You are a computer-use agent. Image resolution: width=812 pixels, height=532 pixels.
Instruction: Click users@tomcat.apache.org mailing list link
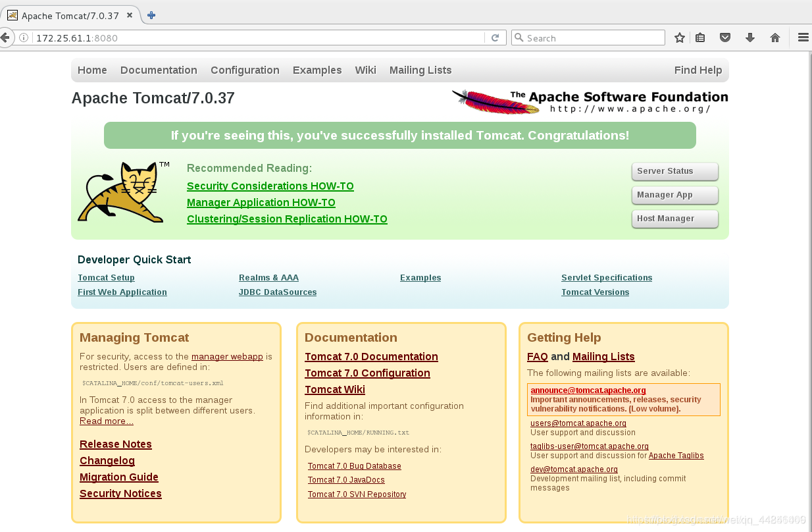[x=578, y=423]
